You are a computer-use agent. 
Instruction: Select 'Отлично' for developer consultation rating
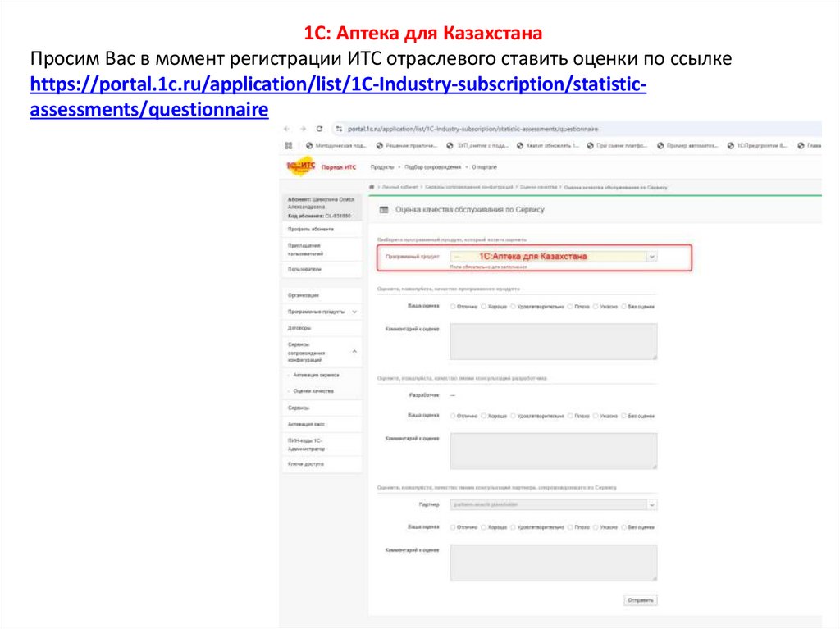click(453, 417)
